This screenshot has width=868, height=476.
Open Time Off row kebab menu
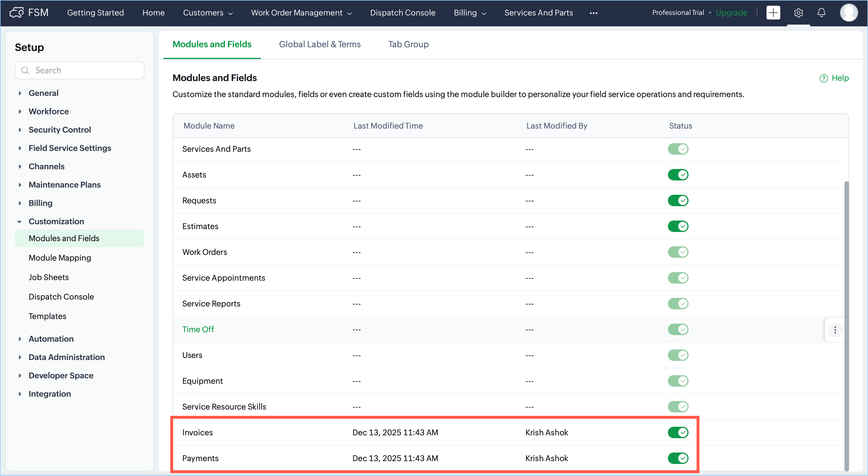pos(835,330)
